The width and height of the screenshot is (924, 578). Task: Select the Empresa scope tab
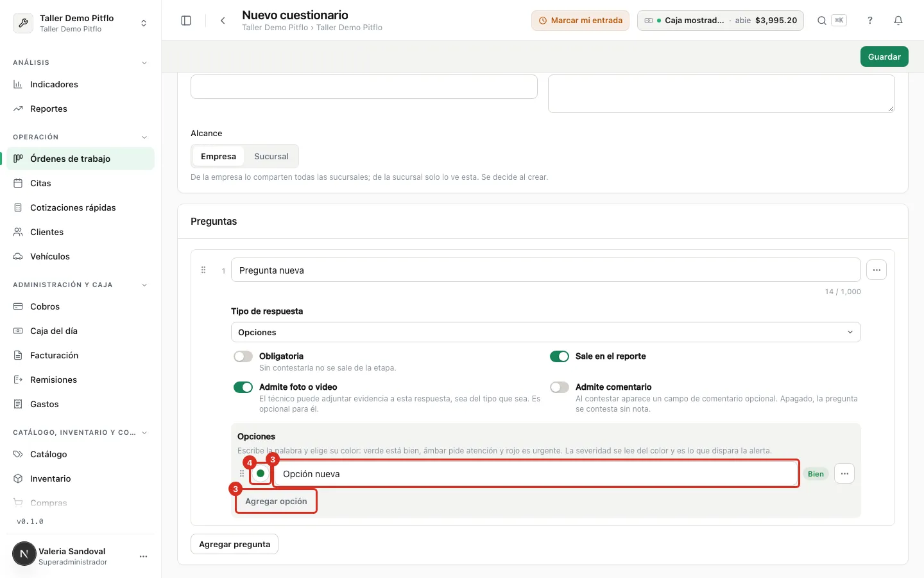[x=218, y=156]
